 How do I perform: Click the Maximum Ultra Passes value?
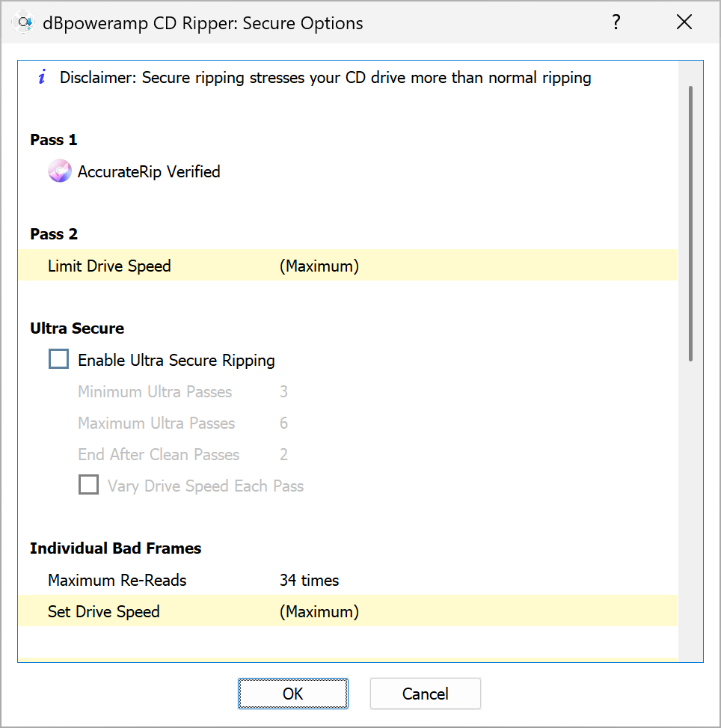pyautogui.click(x=283, y=423)
